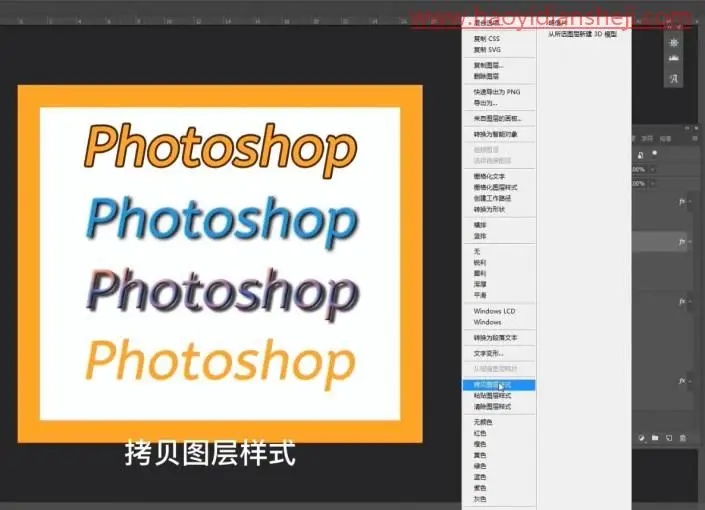Open the fill percentage dropdown arrow

(652, 183)
